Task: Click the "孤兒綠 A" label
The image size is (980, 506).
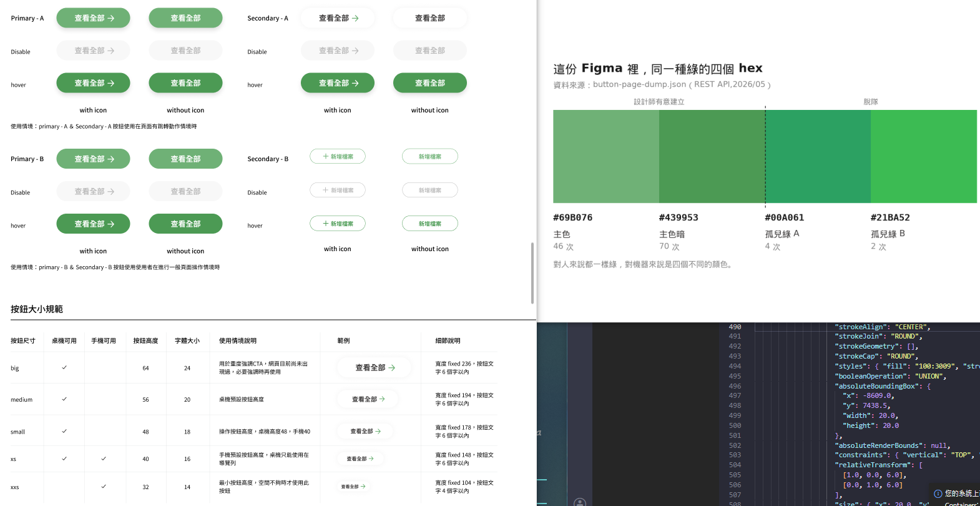Action: click(x=782, y=234)
